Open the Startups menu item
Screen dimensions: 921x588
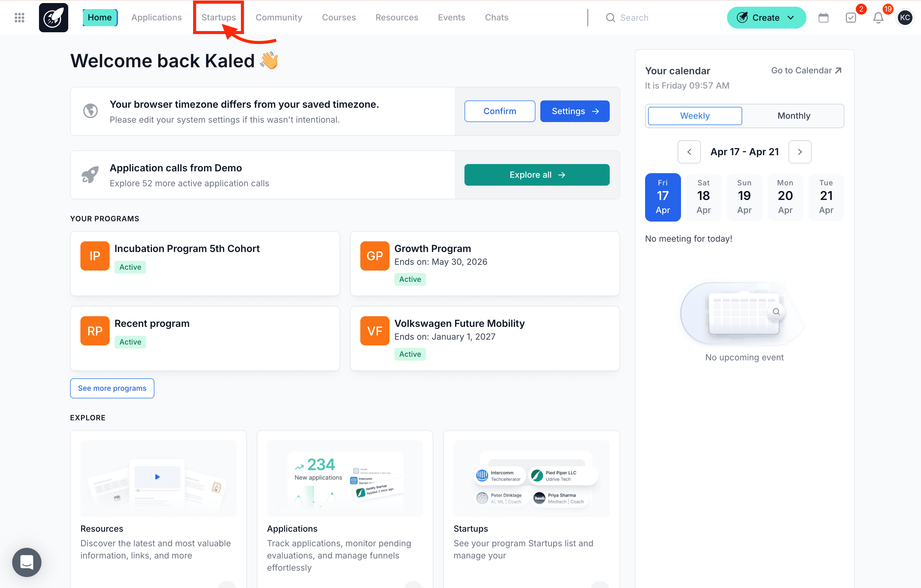click(x=218, y=17)
